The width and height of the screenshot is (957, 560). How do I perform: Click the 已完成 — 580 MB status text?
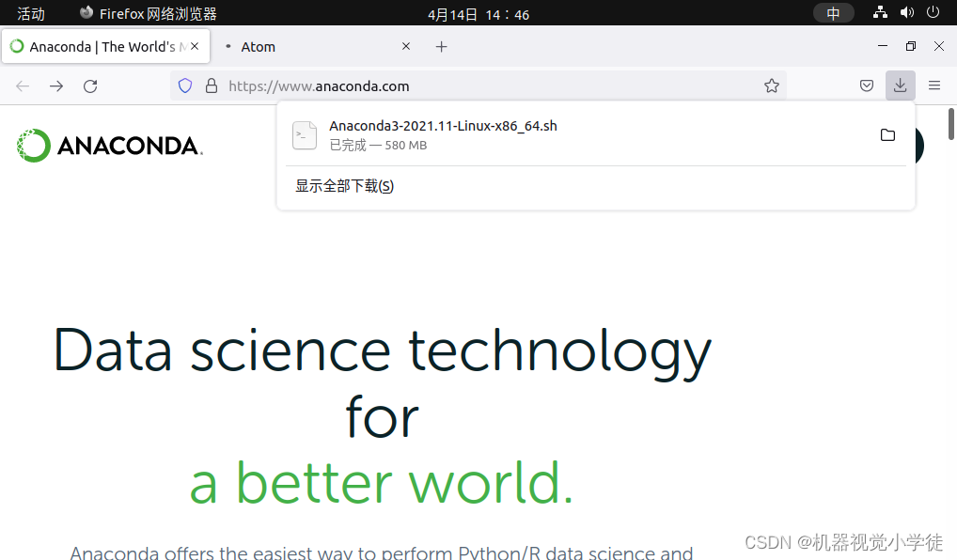click(378, 146)
